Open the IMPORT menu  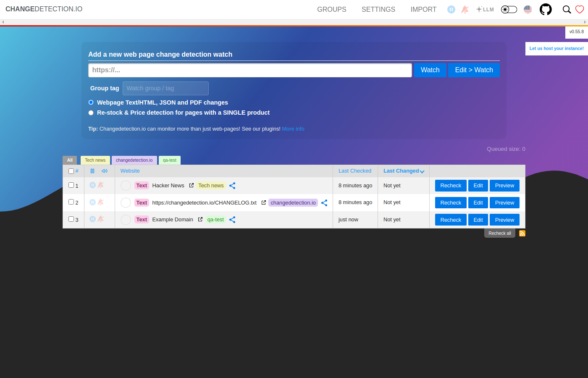point(423,9)
